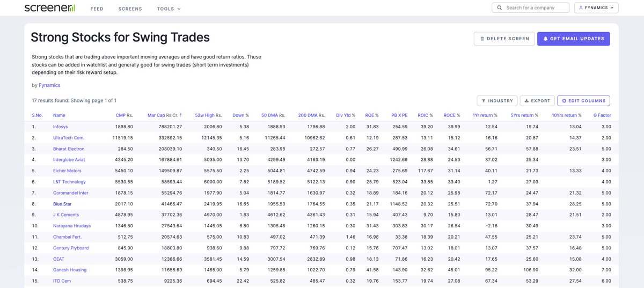Open Bharat Electron stock page
Image resolution: width=644 pixels, height=288 pixels.
click(69, 149)
